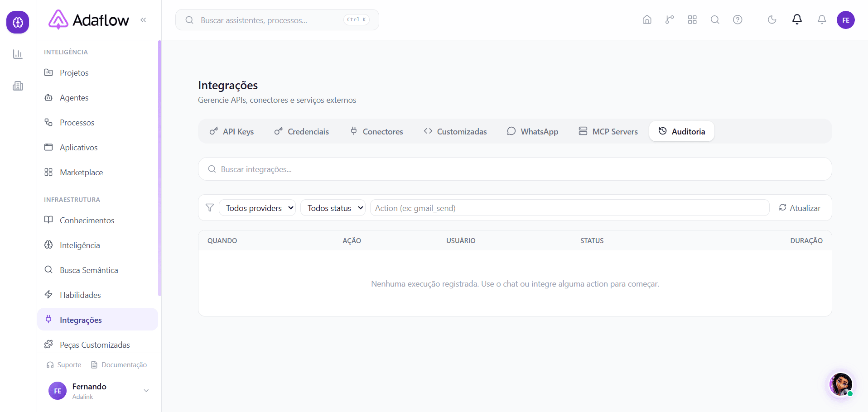Click the Adaflow logo

click(89, 20)
